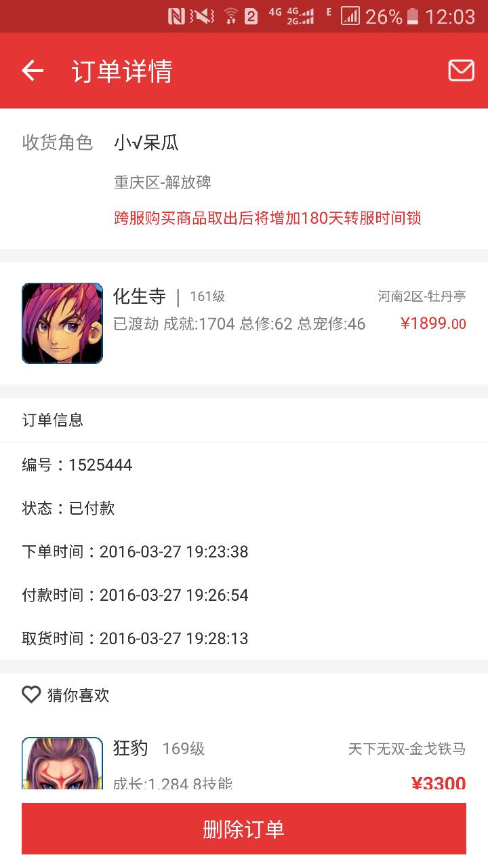Open the 化生寺 161级 item listing

pyautogui.click(x=244, y=323)
